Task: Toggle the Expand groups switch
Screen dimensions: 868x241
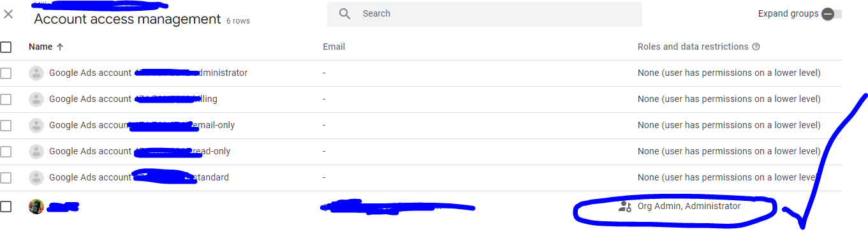Action: pyautogui.click(x=832, y=14)
